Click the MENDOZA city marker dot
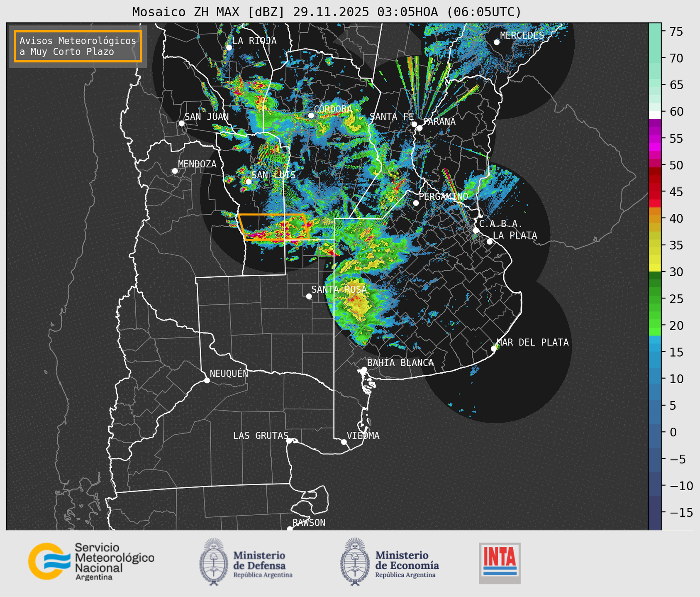 pos(175,171)
